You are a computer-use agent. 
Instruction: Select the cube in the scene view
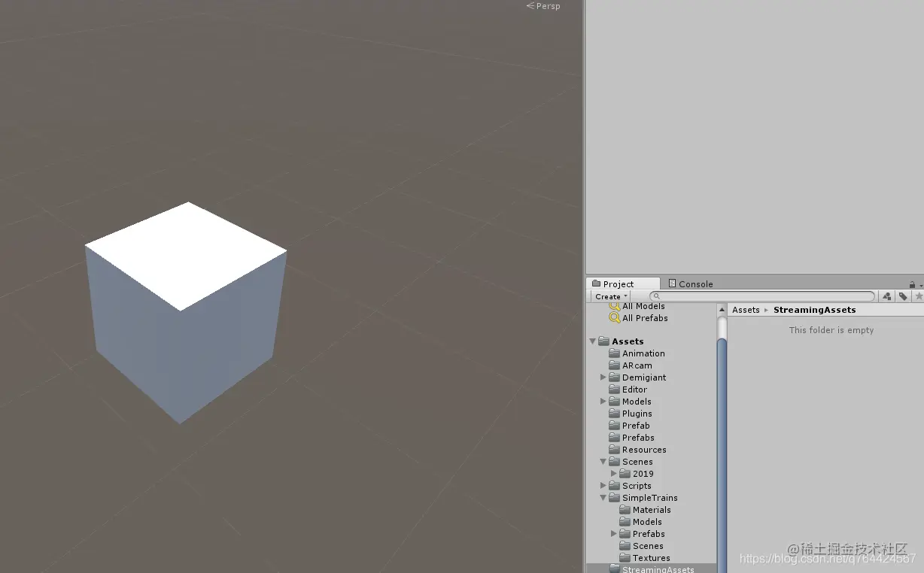(185, 313)
